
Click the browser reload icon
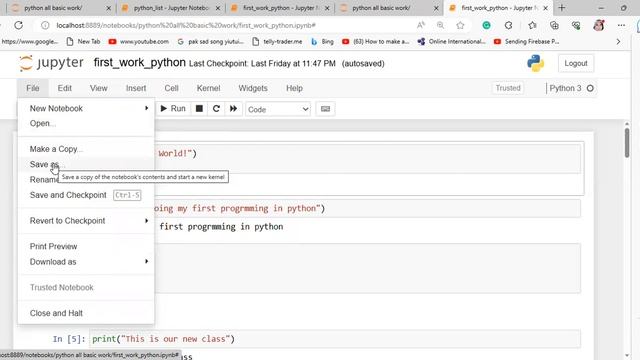19,25
